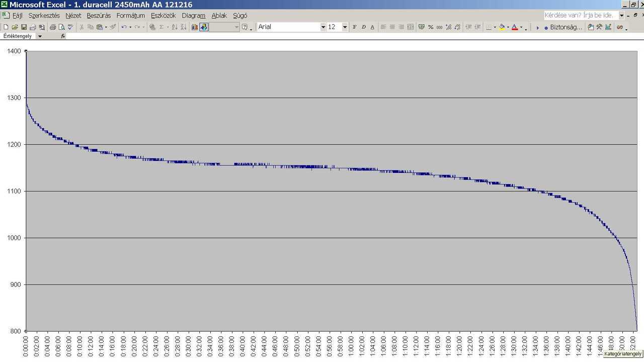The image size is (644, 362).
Task: Copy the selection using the toolbar icon
Action: [91, 27]
